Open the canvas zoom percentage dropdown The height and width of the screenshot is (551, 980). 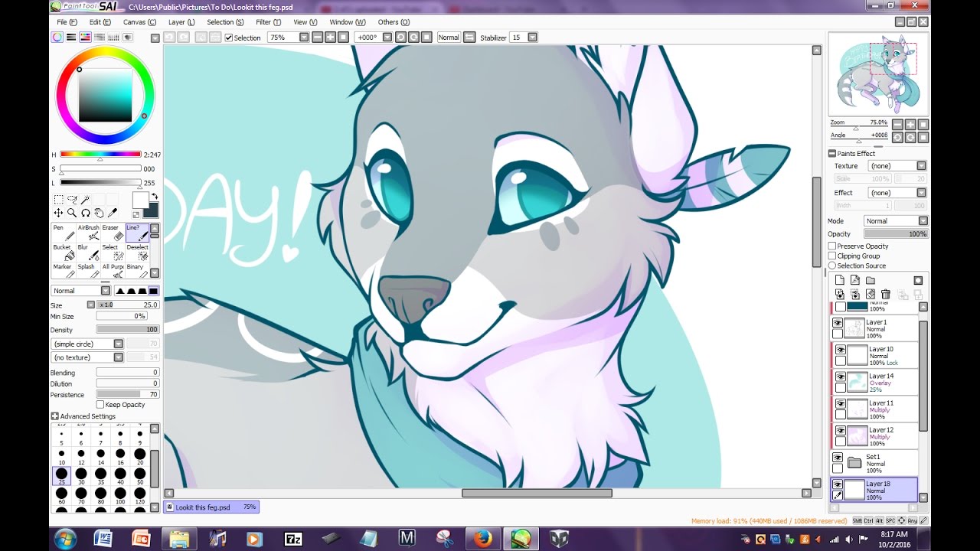[304, 37]
